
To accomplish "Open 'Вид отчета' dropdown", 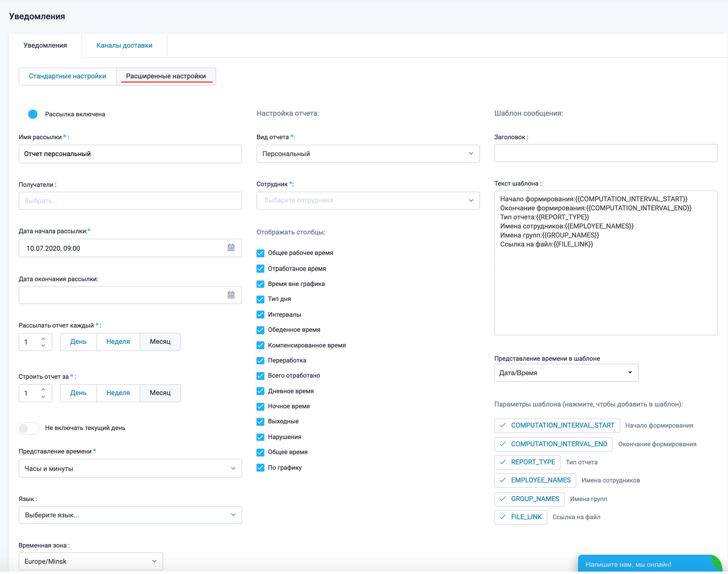I will click(368, 154).
